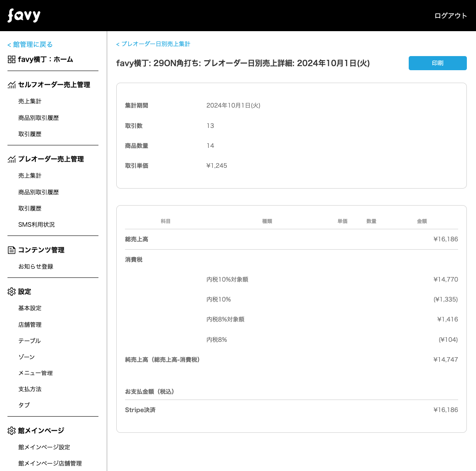Click the Stripe決済 amount ¥16,186
Screen dimensions: 476x471
[445, 410]
